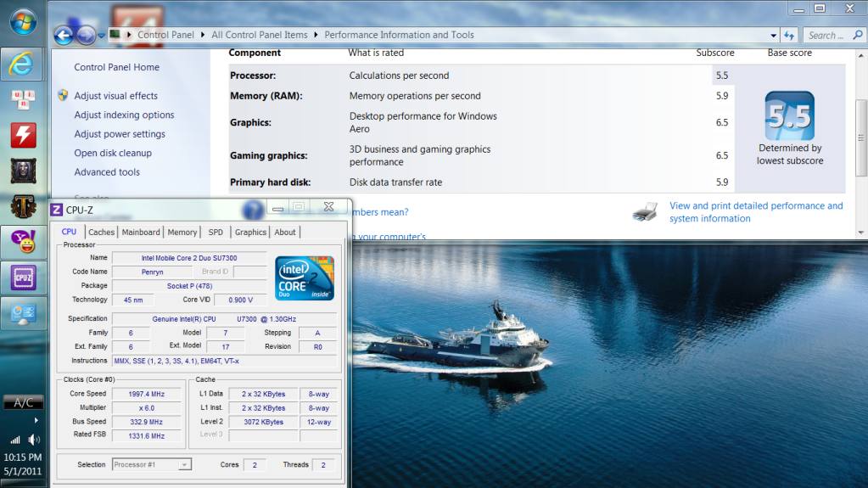Minimize the CPU-Z window
Image resolution: width=868 pixels, height=488 pixels.
coord(278,208)
